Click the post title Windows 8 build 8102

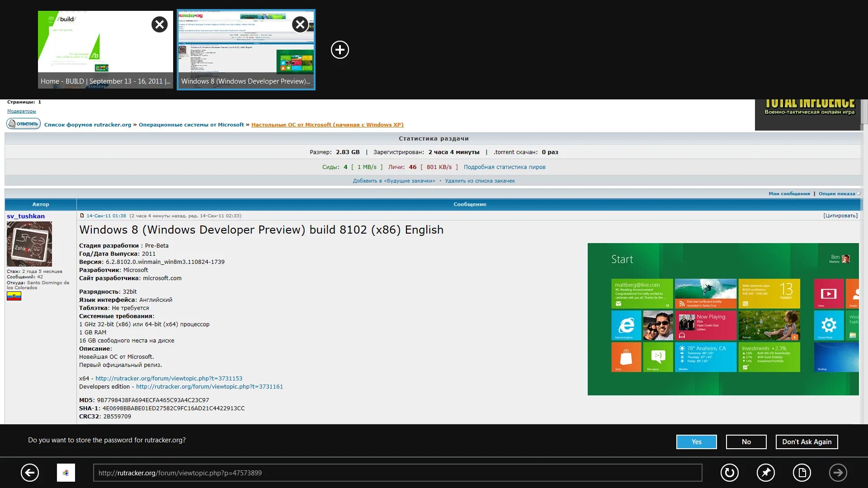(261, 230)
